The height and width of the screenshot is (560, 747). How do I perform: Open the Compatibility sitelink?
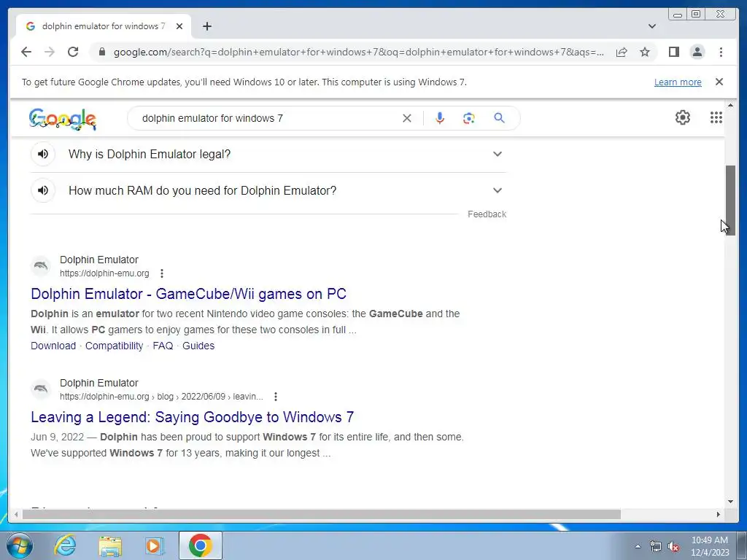pyautogui.click(x=114, y=346)
